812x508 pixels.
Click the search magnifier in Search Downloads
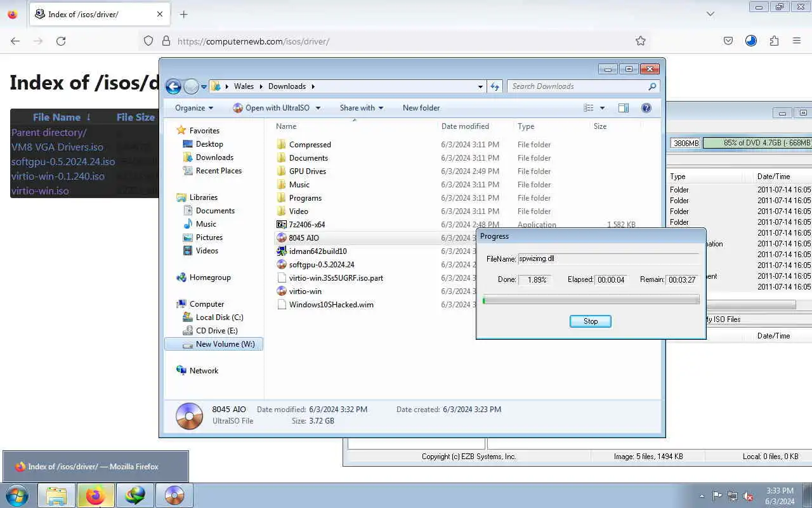tap(652, 86)
